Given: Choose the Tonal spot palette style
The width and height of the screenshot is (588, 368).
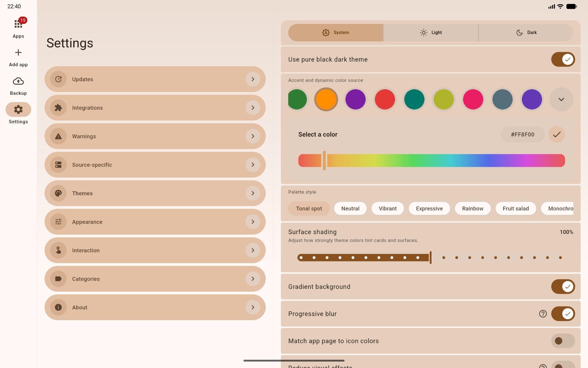Looking at the screenshot, I should pyautogui.click(x=309, y=209).
